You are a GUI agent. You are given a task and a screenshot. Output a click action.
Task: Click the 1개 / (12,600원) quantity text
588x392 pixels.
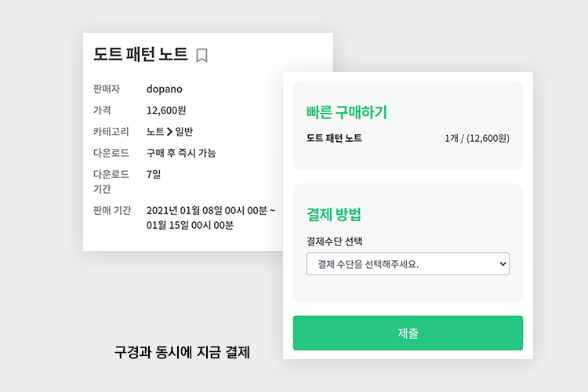coord(477,139)
